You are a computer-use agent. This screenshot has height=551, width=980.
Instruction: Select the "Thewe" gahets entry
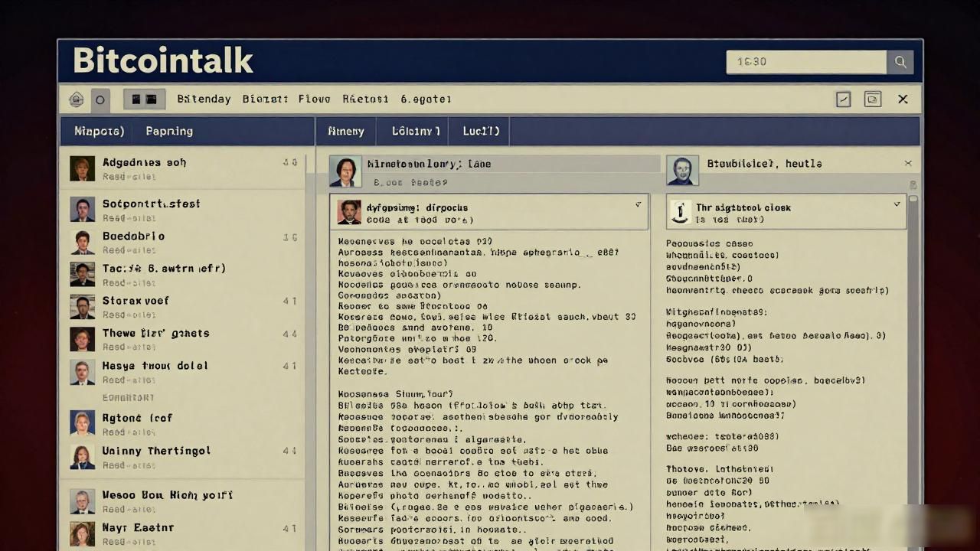(x=182, y=339)
